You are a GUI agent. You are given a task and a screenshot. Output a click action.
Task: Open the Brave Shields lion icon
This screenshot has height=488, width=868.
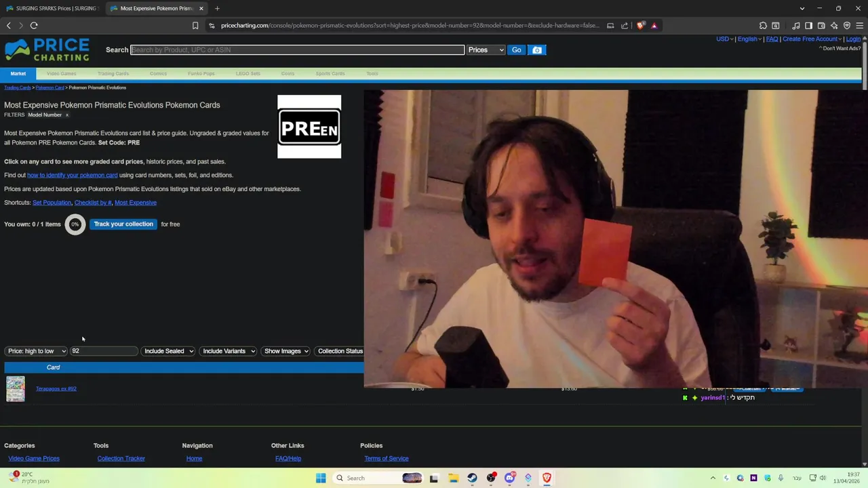641,26
